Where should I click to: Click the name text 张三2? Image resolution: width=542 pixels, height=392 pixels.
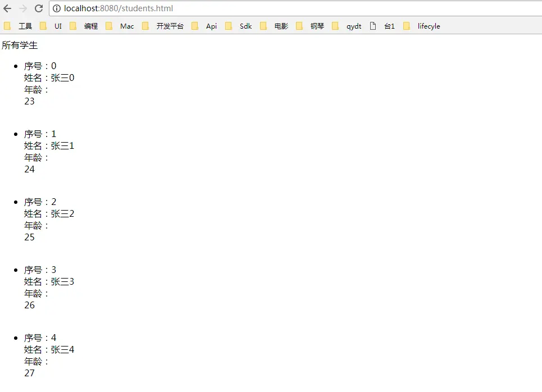62,213
